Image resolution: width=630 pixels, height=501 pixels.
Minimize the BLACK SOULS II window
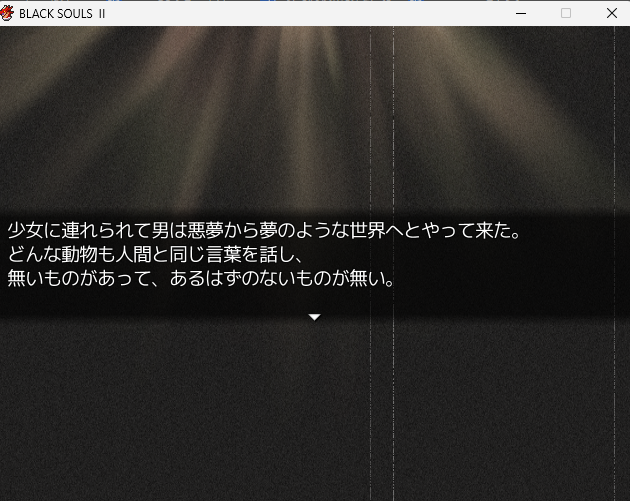tap(521, 13)
